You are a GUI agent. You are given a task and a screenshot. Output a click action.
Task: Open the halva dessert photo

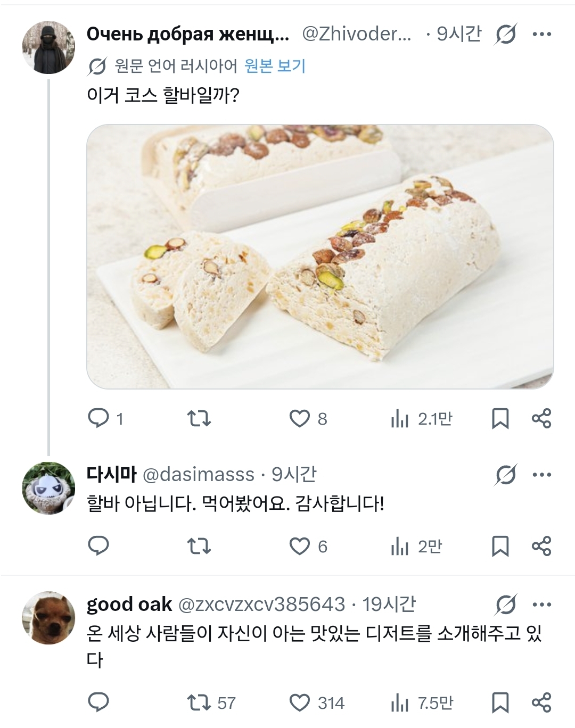point(319,257)
